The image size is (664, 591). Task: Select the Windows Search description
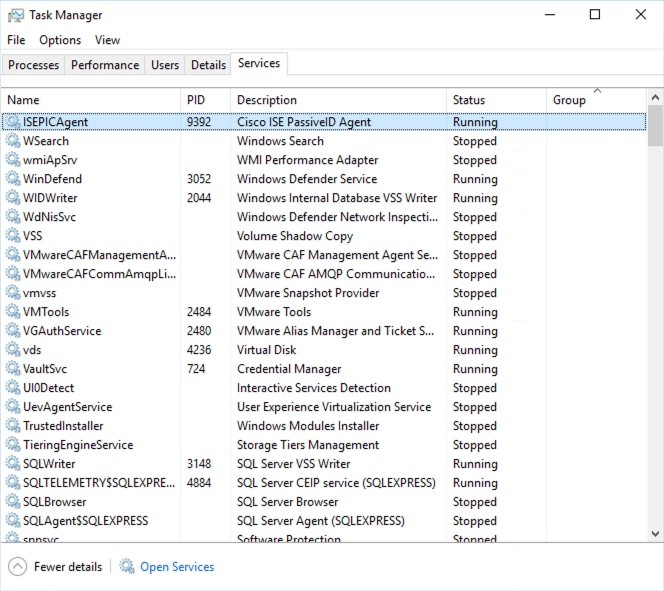[x=280, y=141]
